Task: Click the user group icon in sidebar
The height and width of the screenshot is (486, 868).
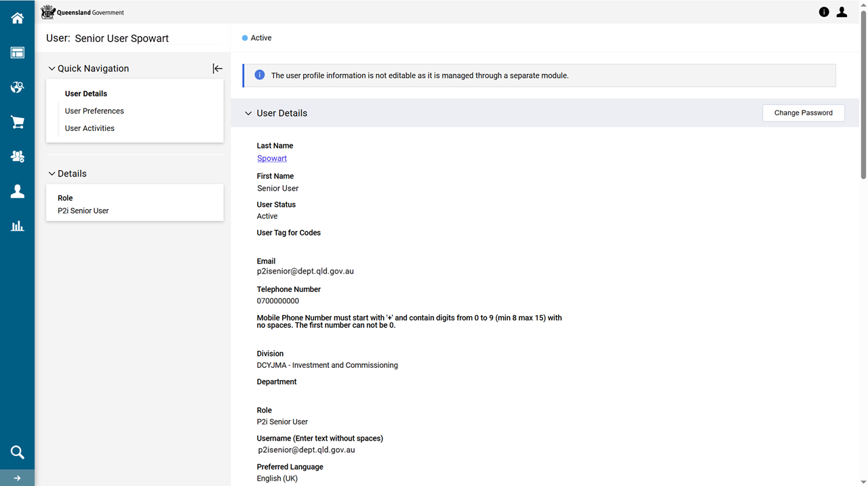Action: (x=17, y=157)
